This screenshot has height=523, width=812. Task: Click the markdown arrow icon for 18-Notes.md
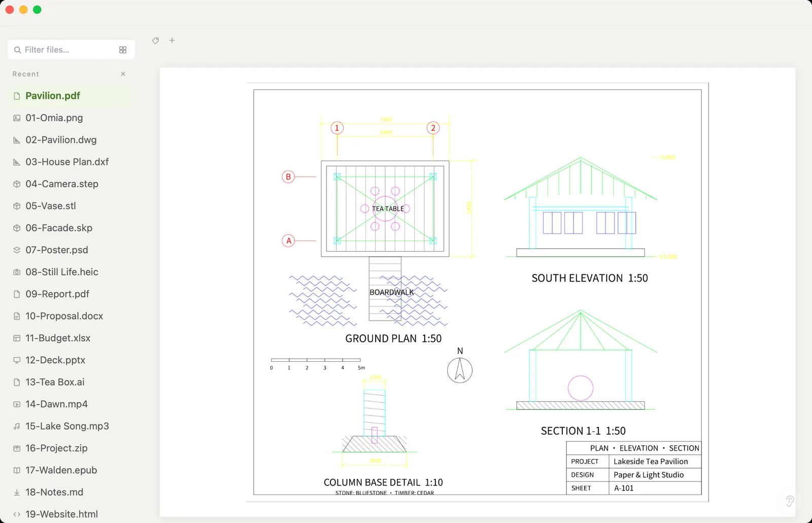pos(17,493)
